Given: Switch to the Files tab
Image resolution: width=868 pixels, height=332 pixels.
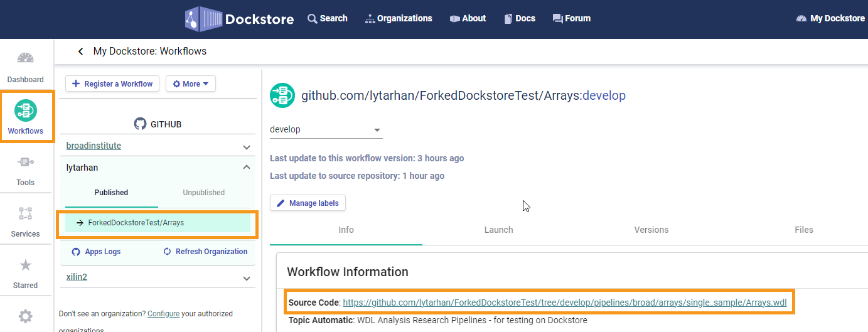Looking at the screenshot, I should [804, 230].
